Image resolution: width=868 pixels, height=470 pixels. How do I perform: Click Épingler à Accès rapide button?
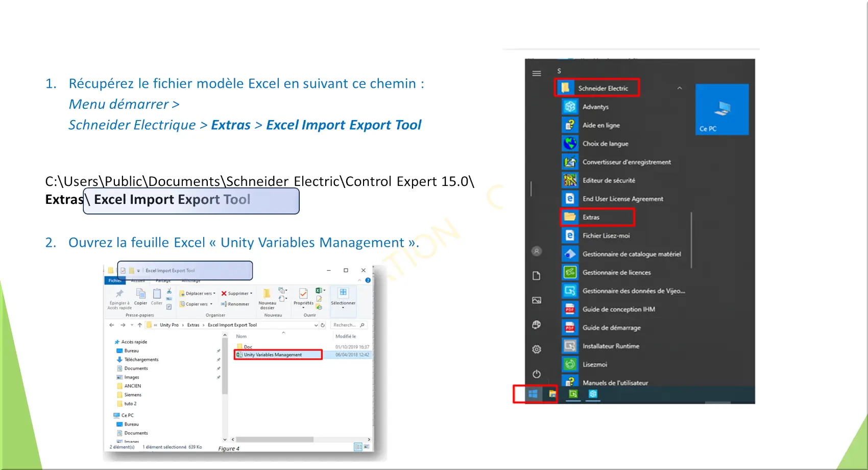tap(119, 299)
